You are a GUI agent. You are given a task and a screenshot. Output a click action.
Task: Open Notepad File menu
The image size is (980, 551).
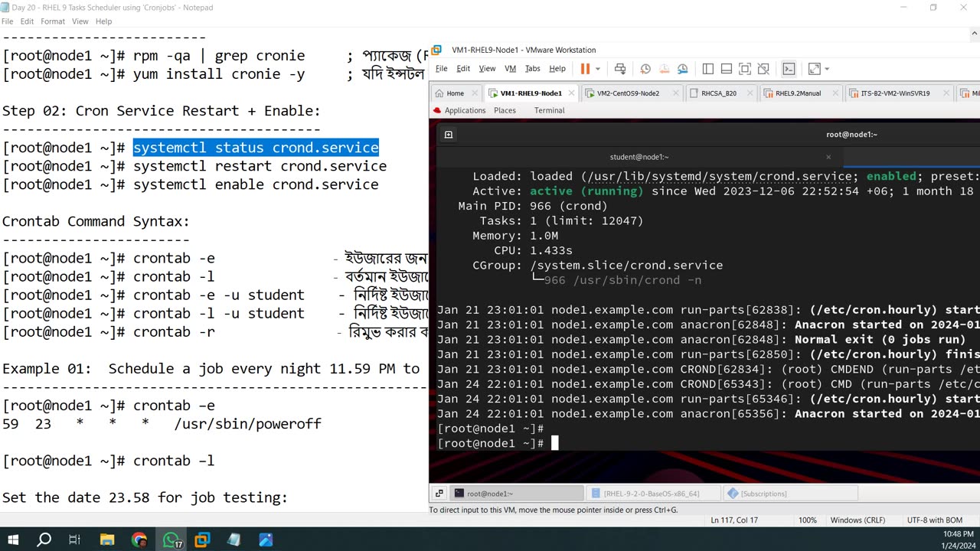point(7,21)
